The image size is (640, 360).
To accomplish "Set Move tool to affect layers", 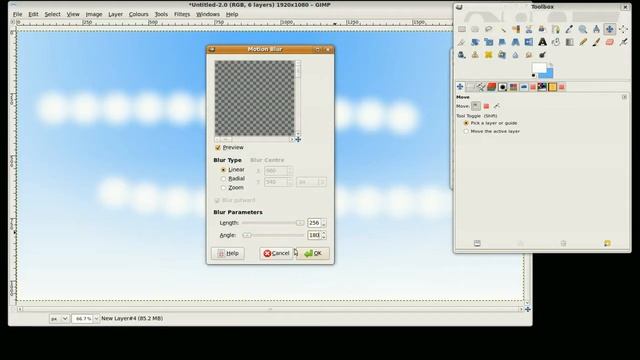I will [476, 106].
